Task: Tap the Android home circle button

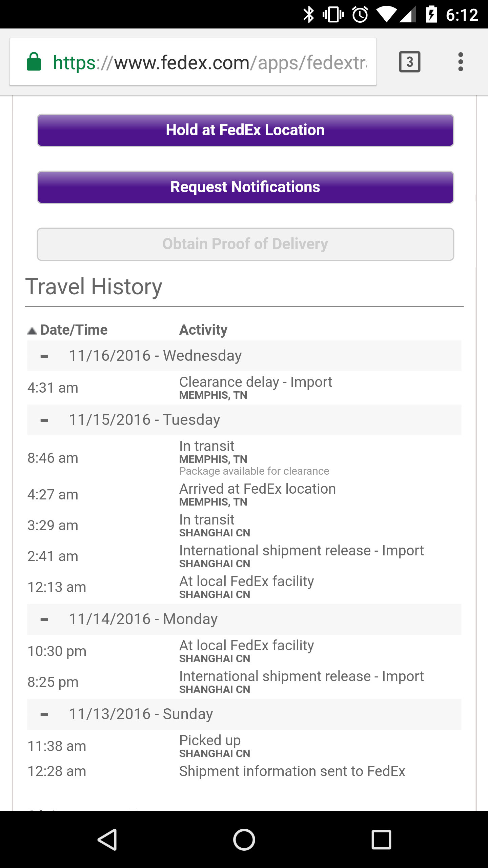Action: [x=244, y=840]
